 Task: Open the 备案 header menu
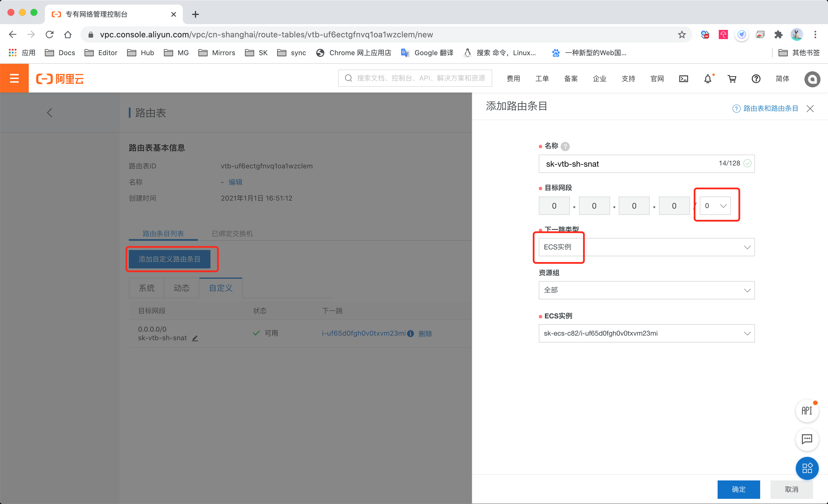[x=571, y=78]
